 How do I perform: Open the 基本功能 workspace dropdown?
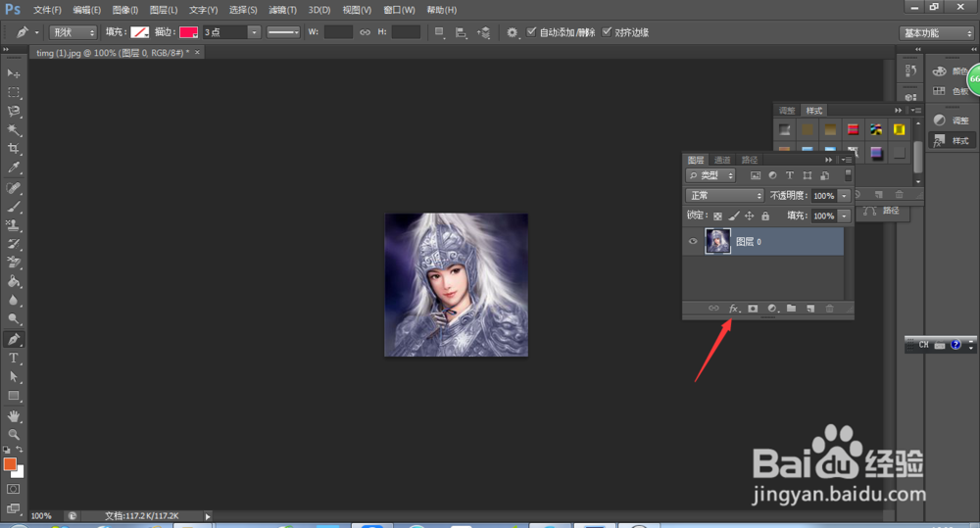pyautogui.click(x=938, y=33)
